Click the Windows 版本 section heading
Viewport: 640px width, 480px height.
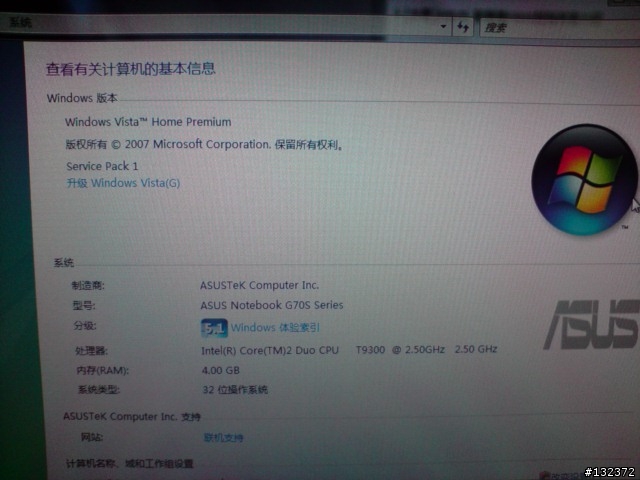coord(82,98)
